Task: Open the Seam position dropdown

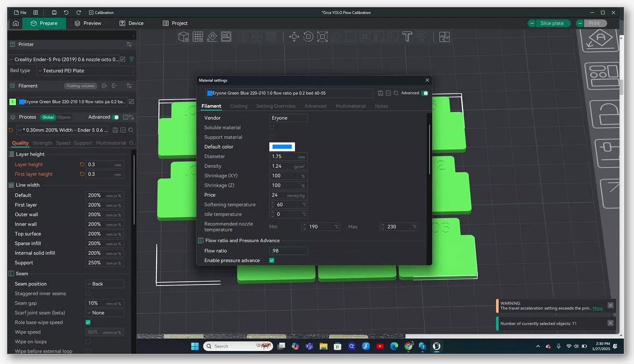Action: [x=105, y=284]
